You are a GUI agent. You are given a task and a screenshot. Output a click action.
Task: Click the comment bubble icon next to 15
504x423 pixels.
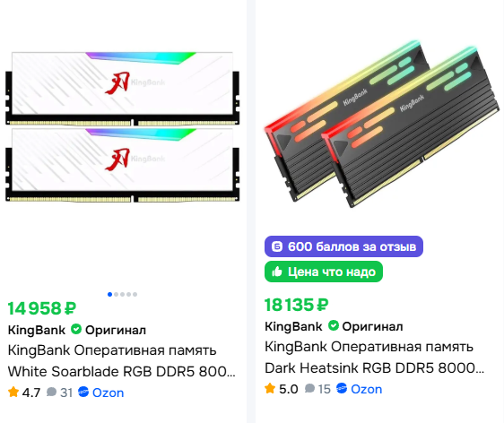click(309, 388)
